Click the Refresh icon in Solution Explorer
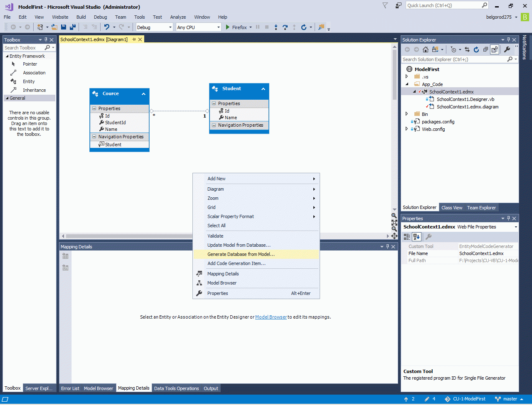This screenshot has width=532, height=405. [x=476, y=49]
